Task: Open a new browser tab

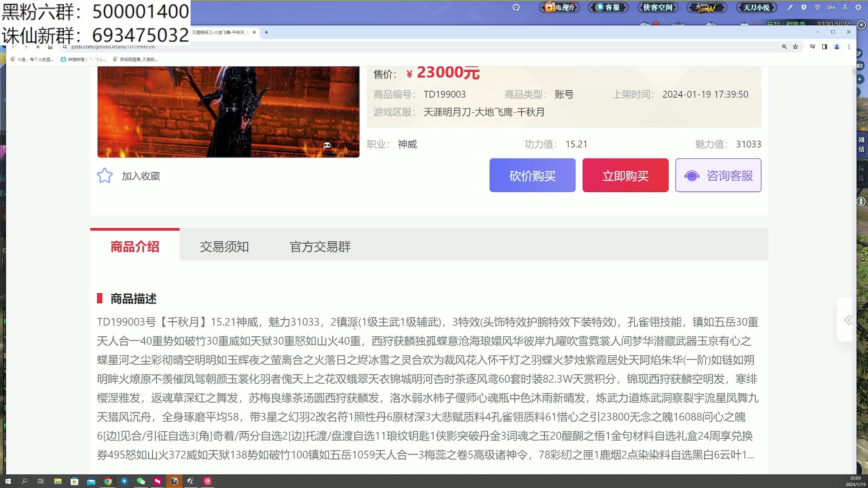Action: pyautogui.click(x=266, y=32)
